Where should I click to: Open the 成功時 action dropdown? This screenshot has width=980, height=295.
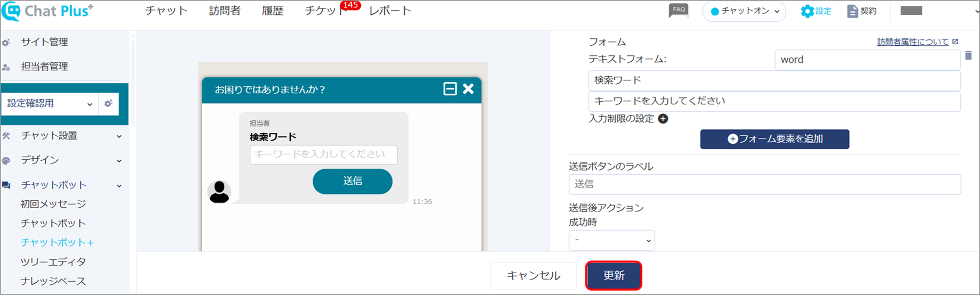(612, 240)
